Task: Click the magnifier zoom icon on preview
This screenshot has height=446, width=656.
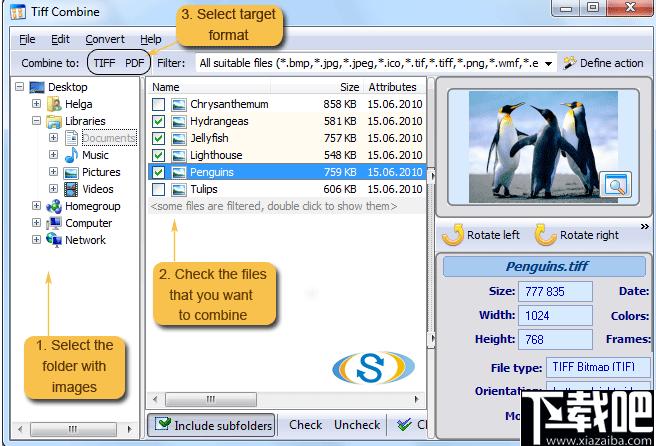Action: click(615, 185)
